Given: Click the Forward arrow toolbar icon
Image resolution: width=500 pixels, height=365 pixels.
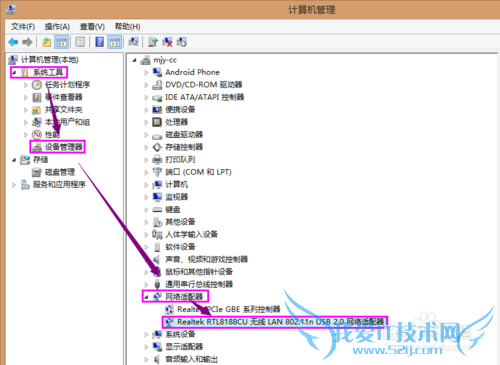Looking at the screenshot, I should point(27,42).
